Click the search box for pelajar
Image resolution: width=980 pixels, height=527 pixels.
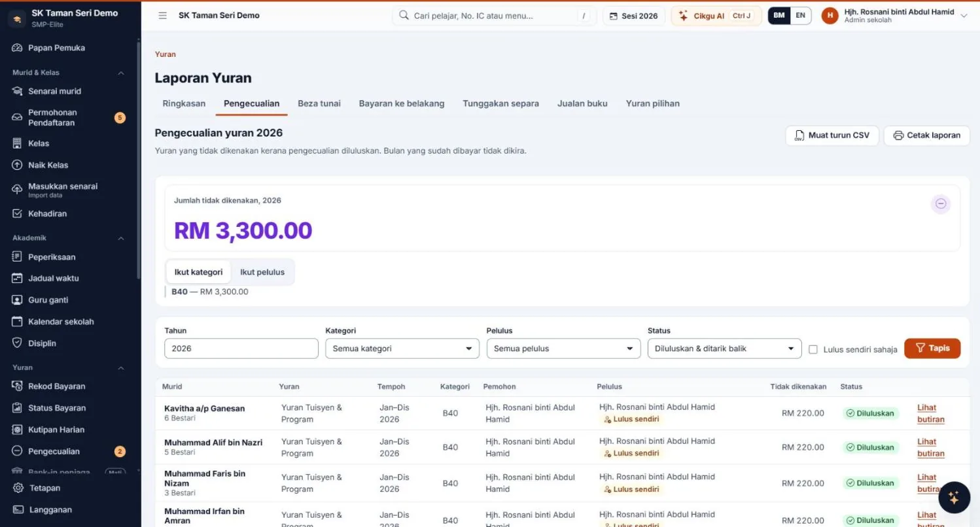(495, 16)
